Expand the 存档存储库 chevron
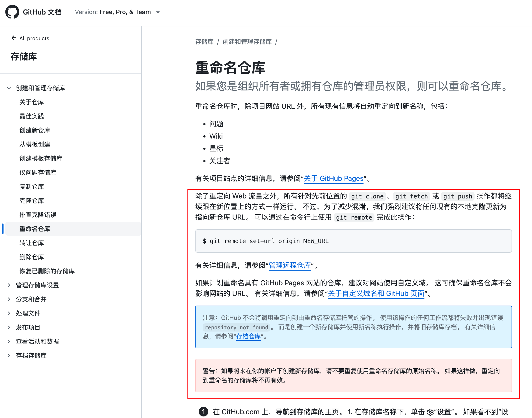 point(9,355)
